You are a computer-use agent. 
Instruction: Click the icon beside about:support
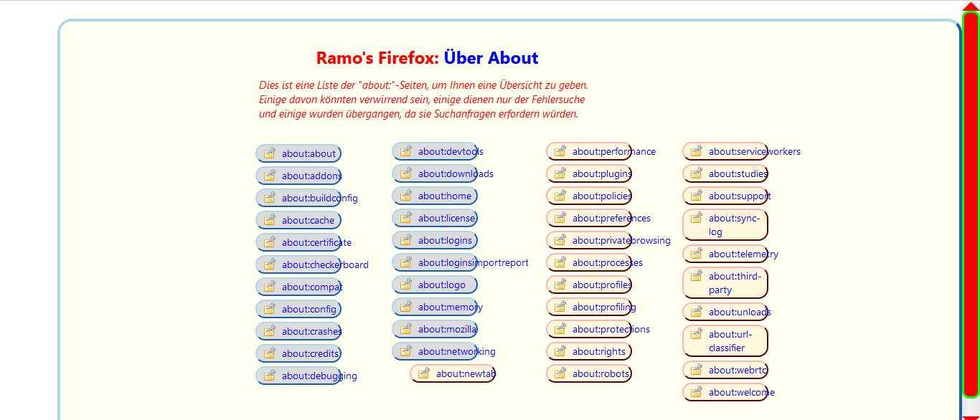pos(696,196)
